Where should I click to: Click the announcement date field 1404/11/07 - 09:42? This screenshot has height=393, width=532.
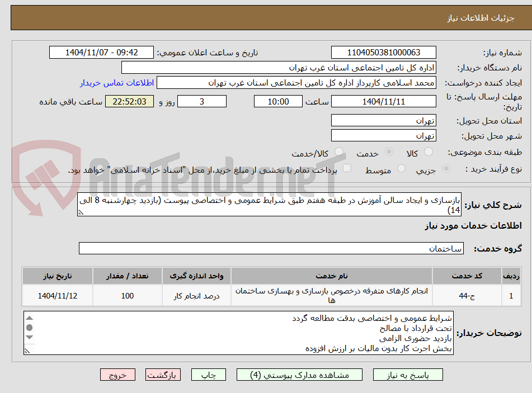[101, 53]
